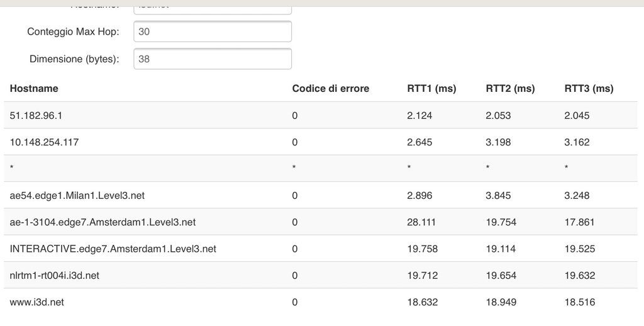Click the Dimensione (bytes) label
Screen dimensions: 644x326
click(74, 59)
